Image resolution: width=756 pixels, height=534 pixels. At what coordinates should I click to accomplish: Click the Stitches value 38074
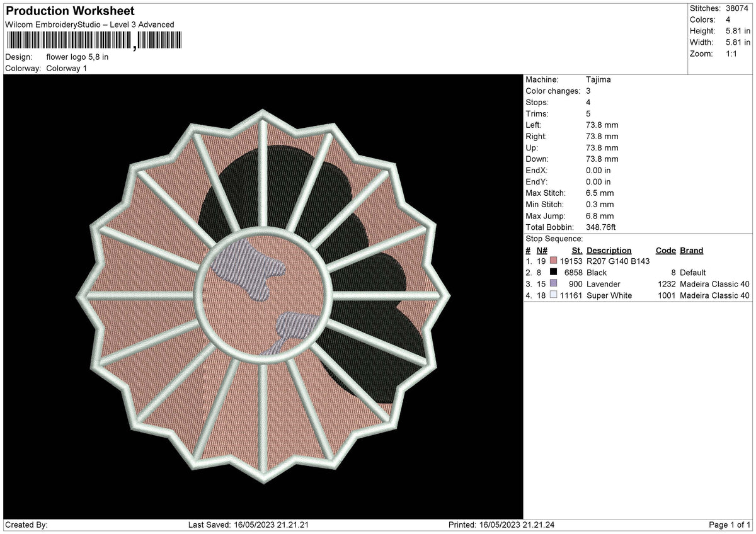point(738,8)
